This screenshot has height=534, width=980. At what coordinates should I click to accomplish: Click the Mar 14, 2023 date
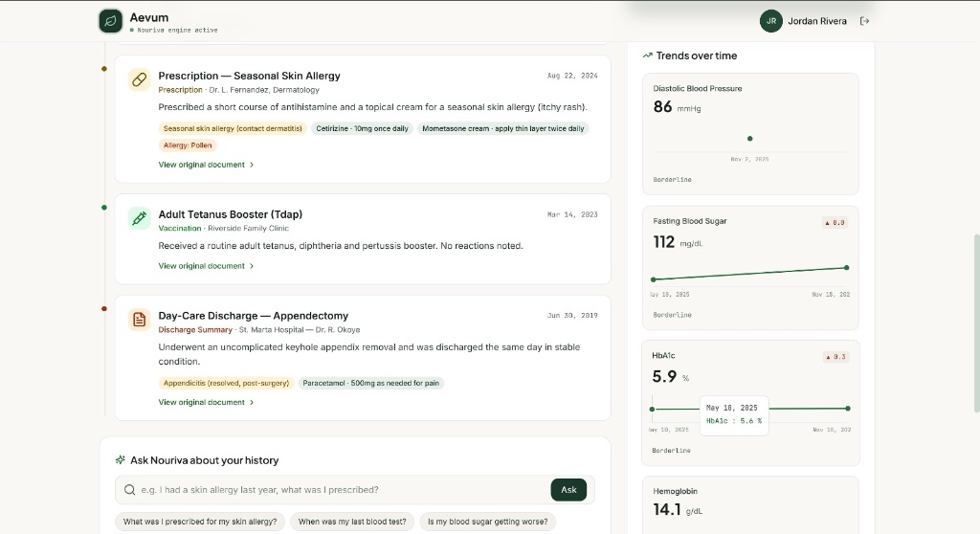click(x=572, y=214)
